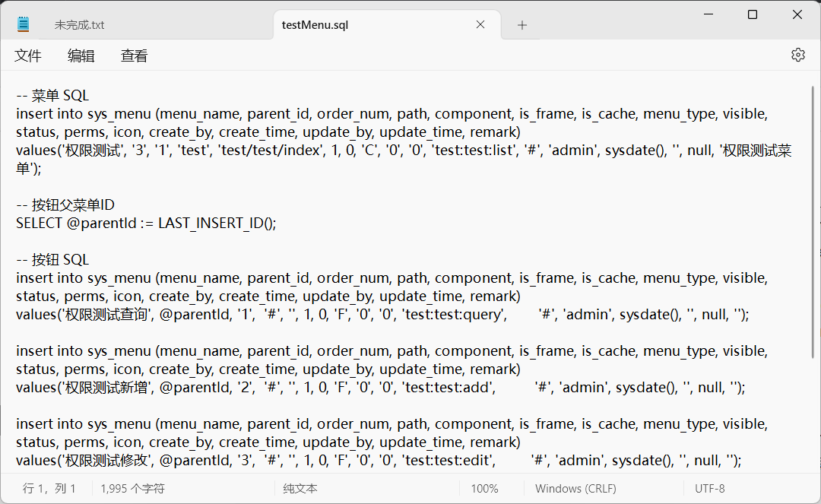Open the 查看 menu
821x504 pixels.
135,55
